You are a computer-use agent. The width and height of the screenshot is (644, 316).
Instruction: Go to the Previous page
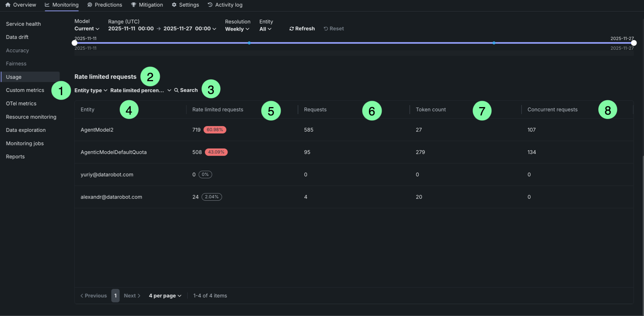93,296
